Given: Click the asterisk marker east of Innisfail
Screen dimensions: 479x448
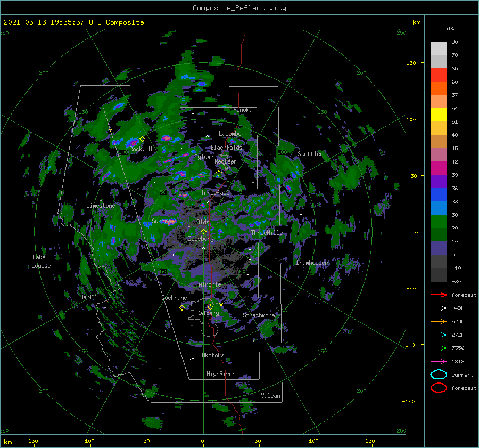Looking at the screenshot, I should tap(253, 183).
